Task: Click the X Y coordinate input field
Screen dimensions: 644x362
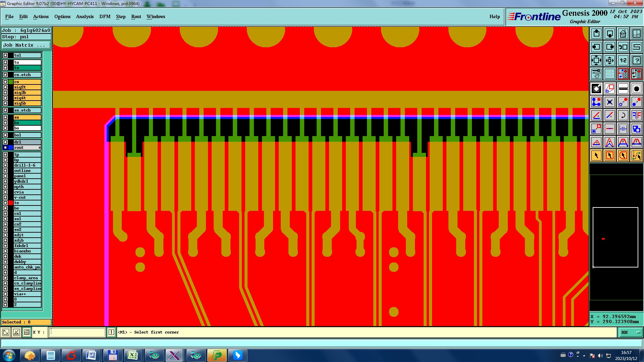Action: (x=77, y=332)
